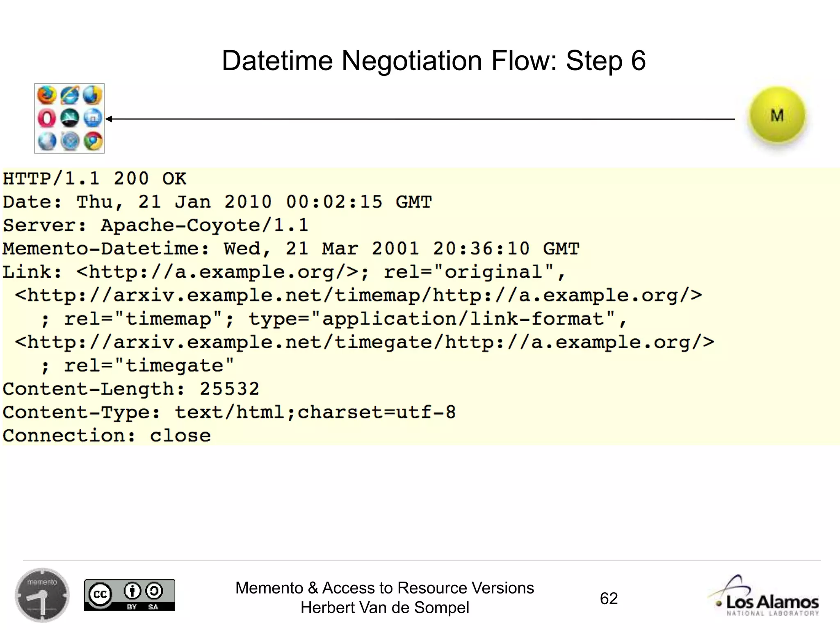Click the rel="timemap" type="application/link-format" line
This screenshot has height=630, width=840.
[x=334, y=320]
